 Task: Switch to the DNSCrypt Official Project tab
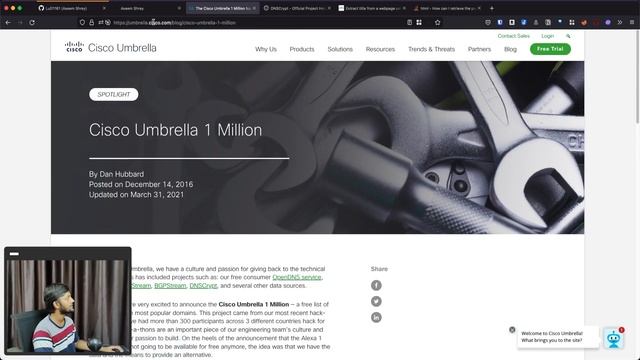click(x=297, y=8)
